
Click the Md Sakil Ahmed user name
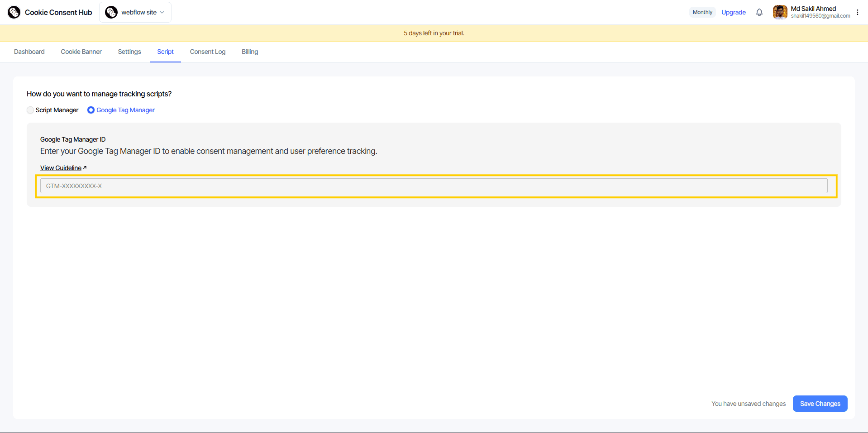click(813, 9)
